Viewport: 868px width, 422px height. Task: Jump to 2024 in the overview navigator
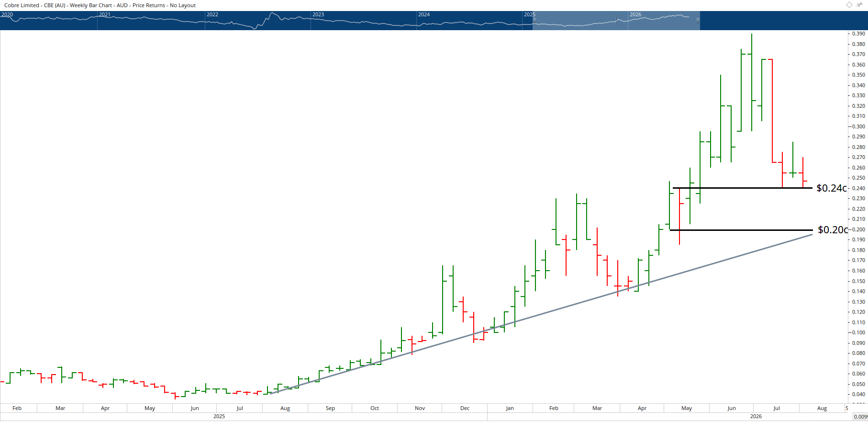(x=424, y=14)
